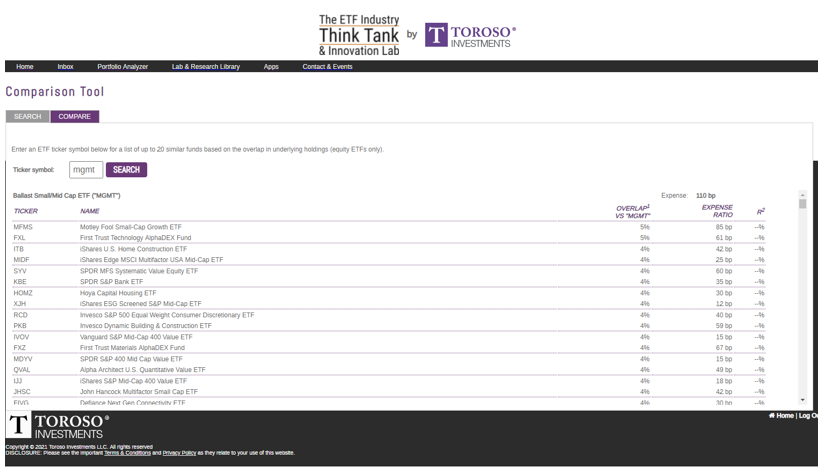The height and width of the screenshot is (470, 822).
Task: Click the Ballast Small/Mid Cap ETF heading
Action: click(67, 195)
